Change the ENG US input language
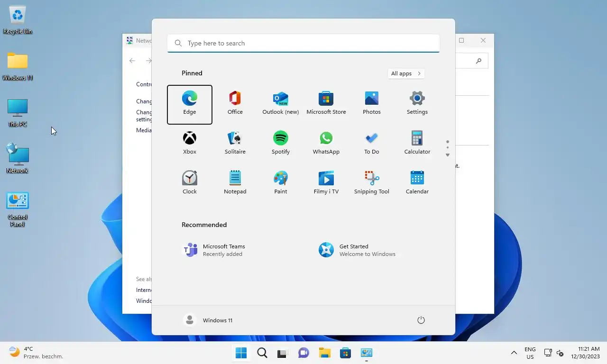Image resolution: width=607 pixels, height=364 pixels. 530,353
